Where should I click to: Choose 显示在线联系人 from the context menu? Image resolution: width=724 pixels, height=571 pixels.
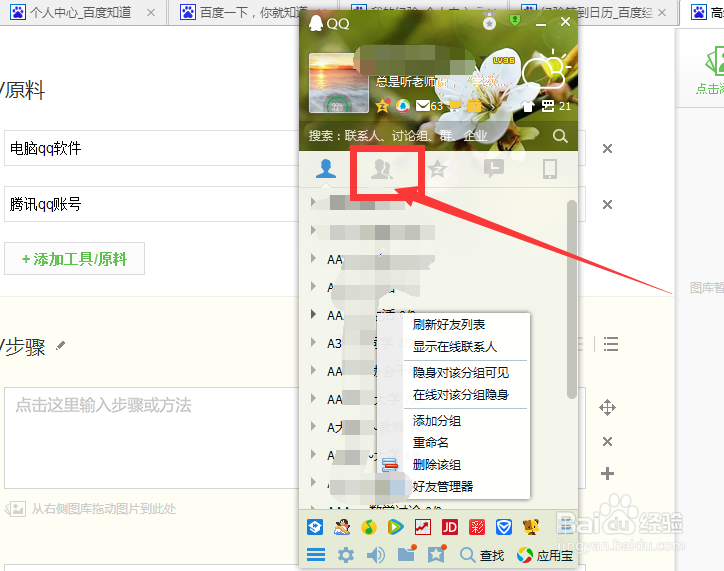pos(455,347)
